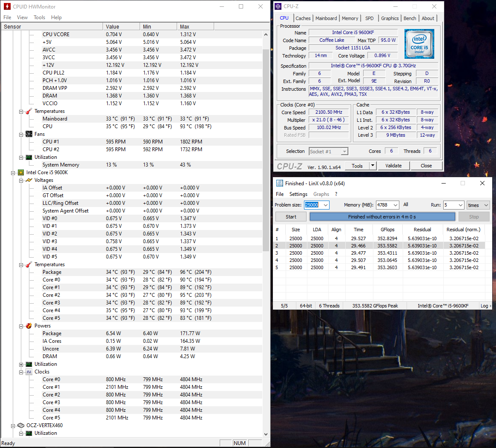Collapse the CPU Voltages node
The height and width of the screenshot is (448, 496).
click(21, 180)
